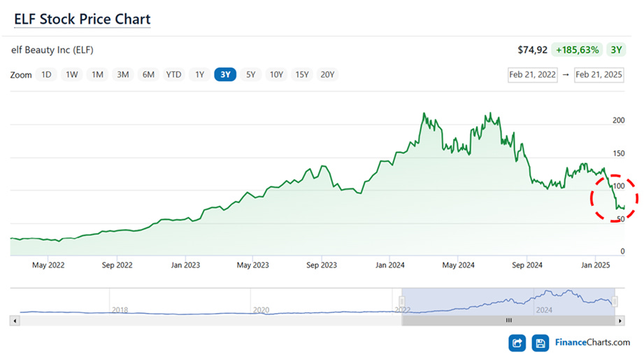
Task: Click the Jan 2025 axis label
Action: [x=595, y=265]
